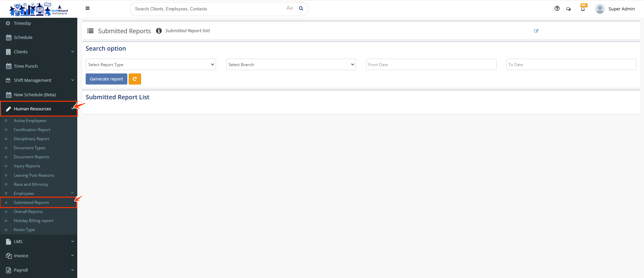Click the edit page info pencil icon
Image resolution: width=644 pixels, height=278 pixels.
click(536, 31)
